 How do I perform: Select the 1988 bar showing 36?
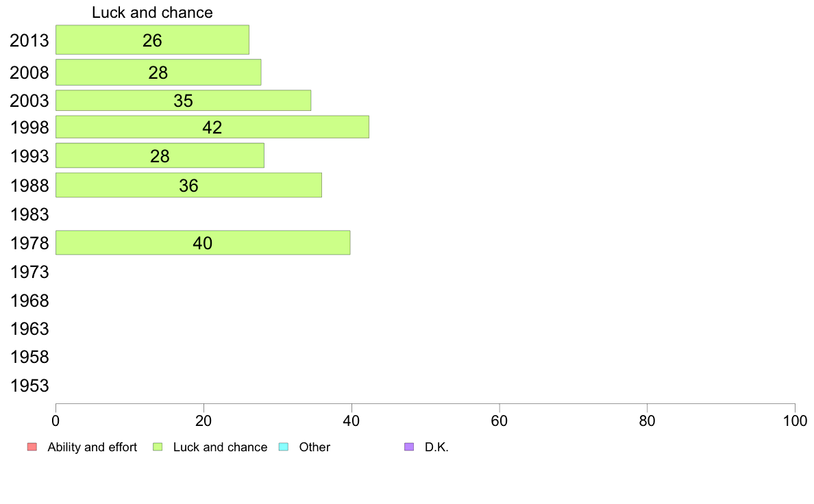click(188, 185)
